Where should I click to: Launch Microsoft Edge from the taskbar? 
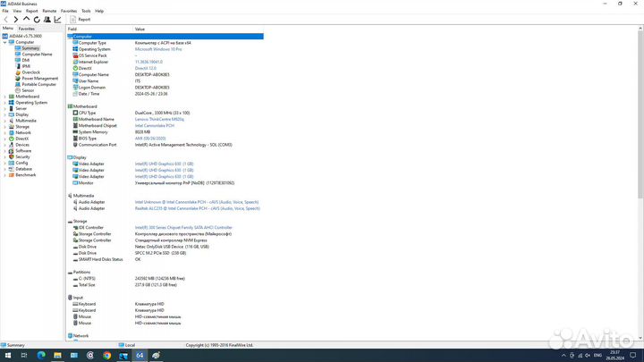tap(41, 356)
